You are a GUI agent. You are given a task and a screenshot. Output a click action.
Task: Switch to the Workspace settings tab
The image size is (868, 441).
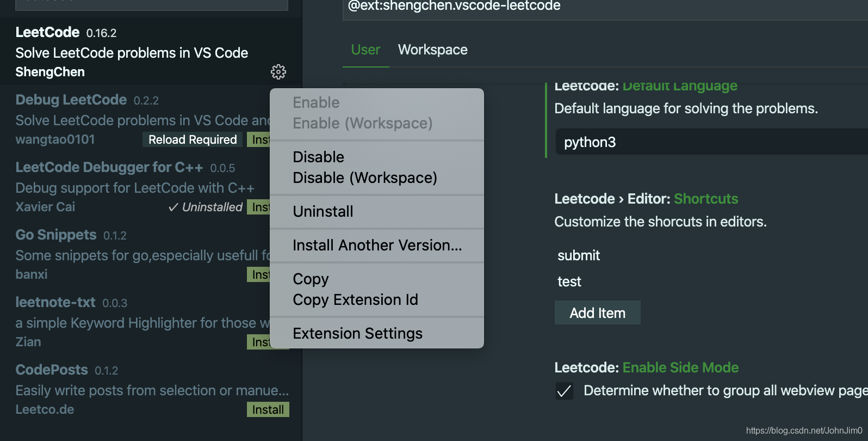[x=433, y=50]
